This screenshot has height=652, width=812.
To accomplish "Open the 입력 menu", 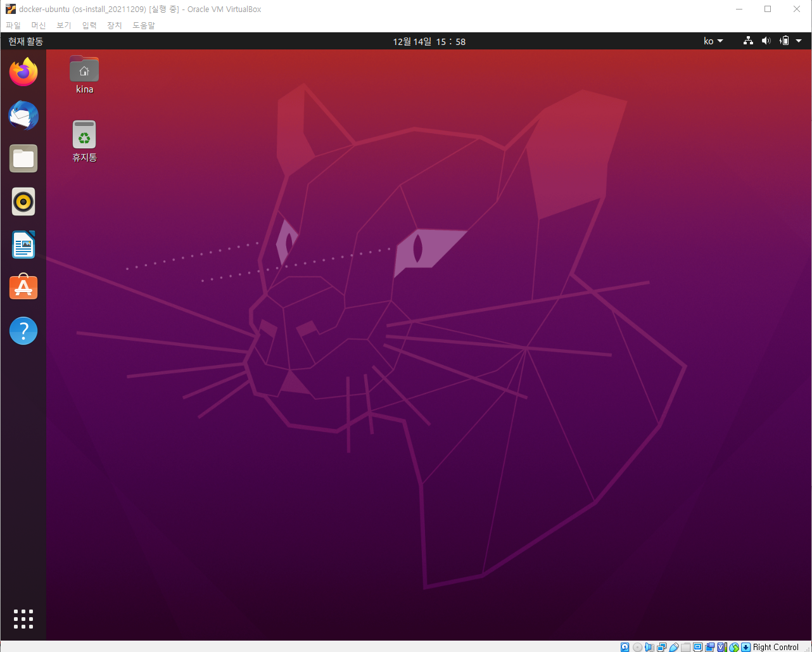I will 89,25.
